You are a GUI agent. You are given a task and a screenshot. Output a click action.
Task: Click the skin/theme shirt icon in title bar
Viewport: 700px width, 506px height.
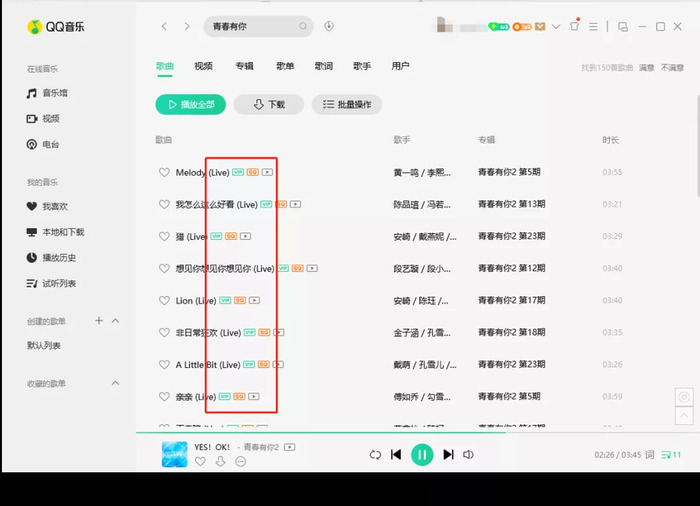click(x=574, y=26)
